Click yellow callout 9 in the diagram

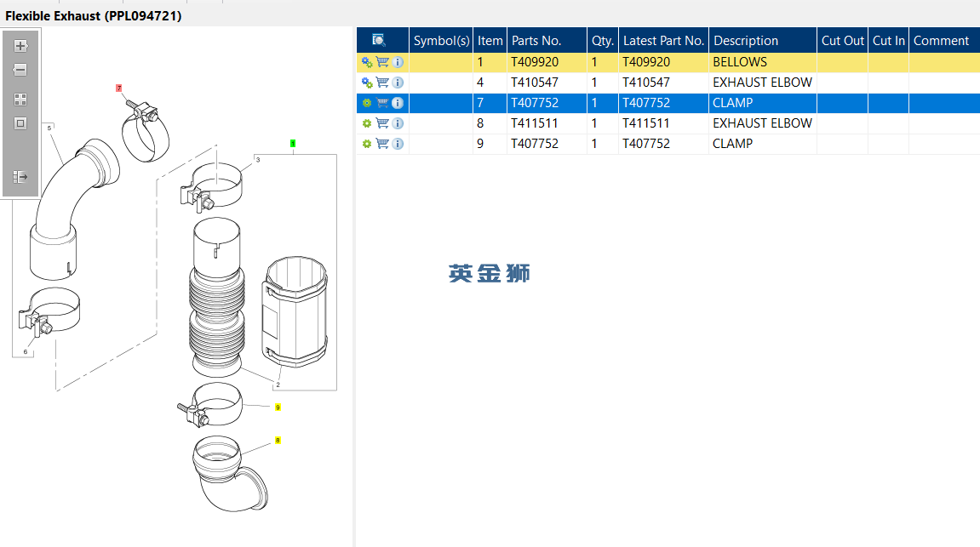pos(278,407)
